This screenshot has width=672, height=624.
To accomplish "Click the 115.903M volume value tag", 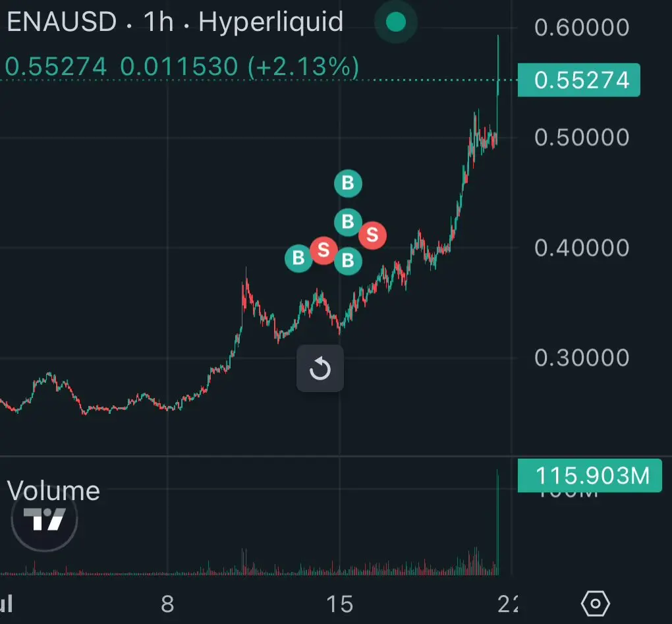I will click(590, 476).
